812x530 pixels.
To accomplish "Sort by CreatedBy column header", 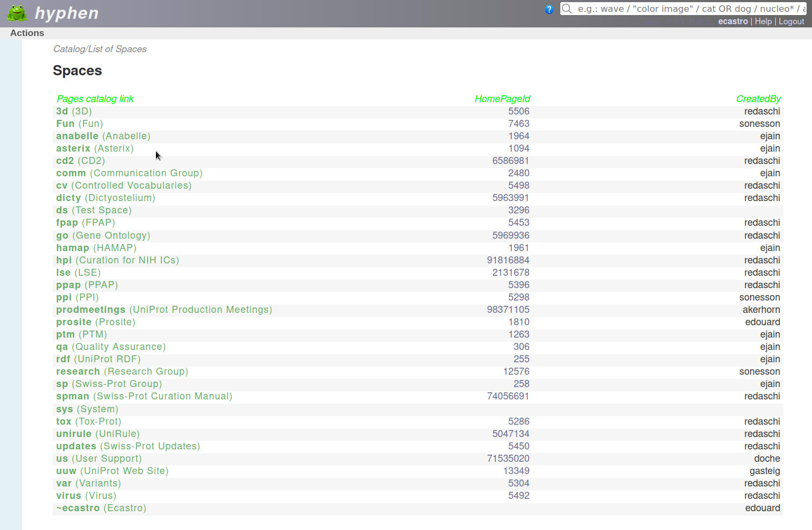I will pos(758,99).
